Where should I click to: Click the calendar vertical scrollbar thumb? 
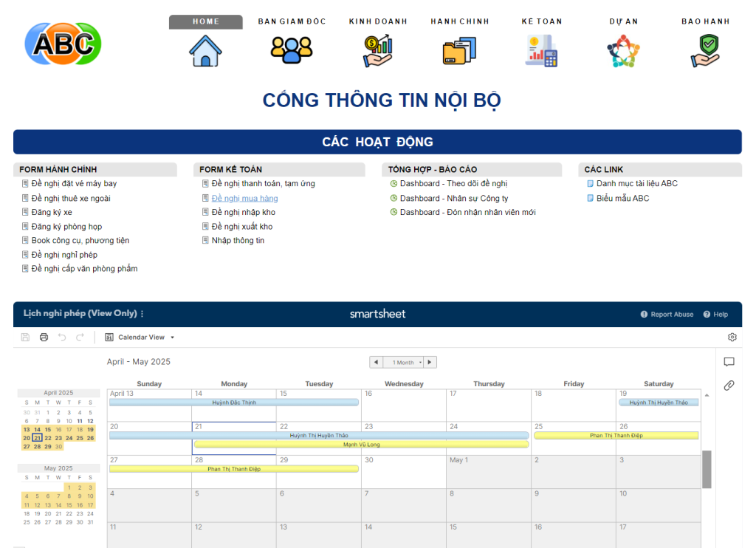(707, 469)
